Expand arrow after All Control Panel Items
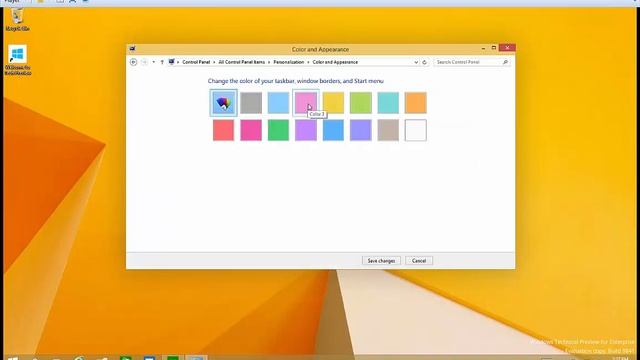 269,62
